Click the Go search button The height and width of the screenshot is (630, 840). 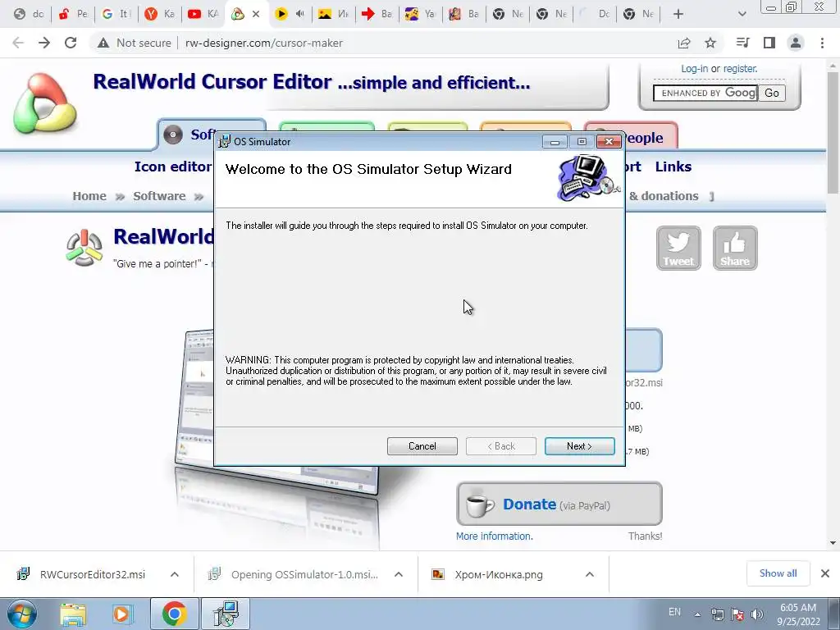[771, 93]
